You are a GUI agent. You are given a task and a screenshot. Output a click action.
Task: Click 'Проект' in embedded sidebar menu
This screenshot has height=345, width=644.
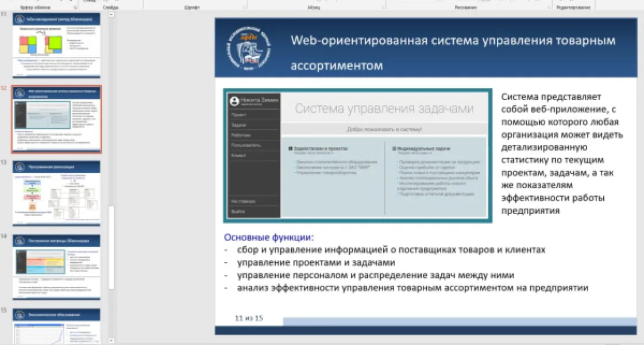(238, 115)
